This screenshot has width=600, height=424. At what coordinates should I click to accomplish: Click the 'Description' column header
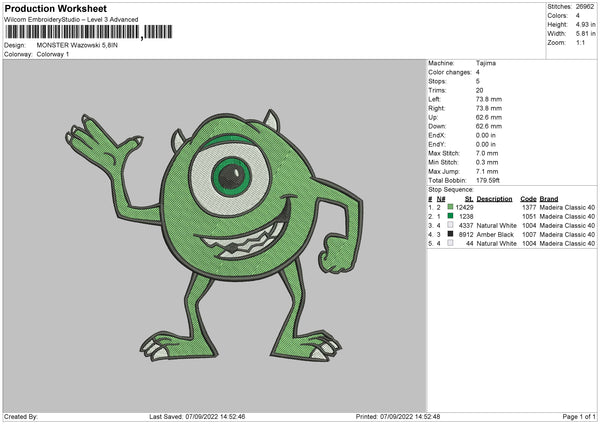click(x=494, y=199)
